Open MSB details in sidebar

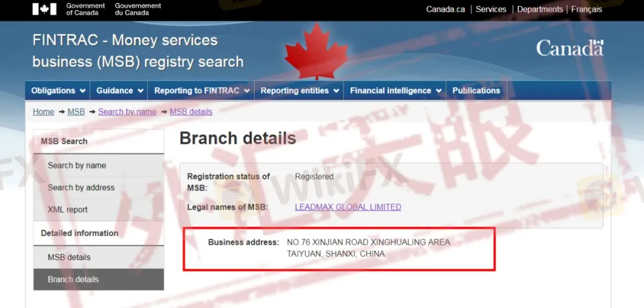[x=98, y=257]
